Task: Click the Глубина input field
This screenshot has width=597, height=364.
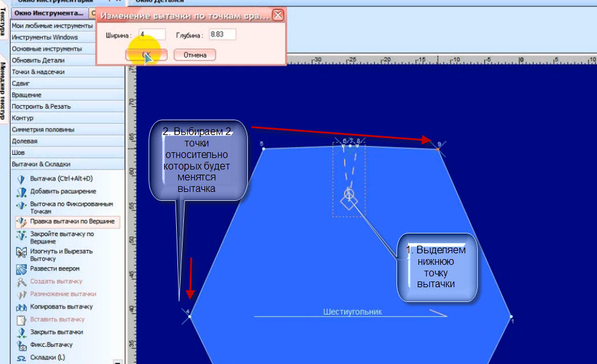Action: [222, 35]
